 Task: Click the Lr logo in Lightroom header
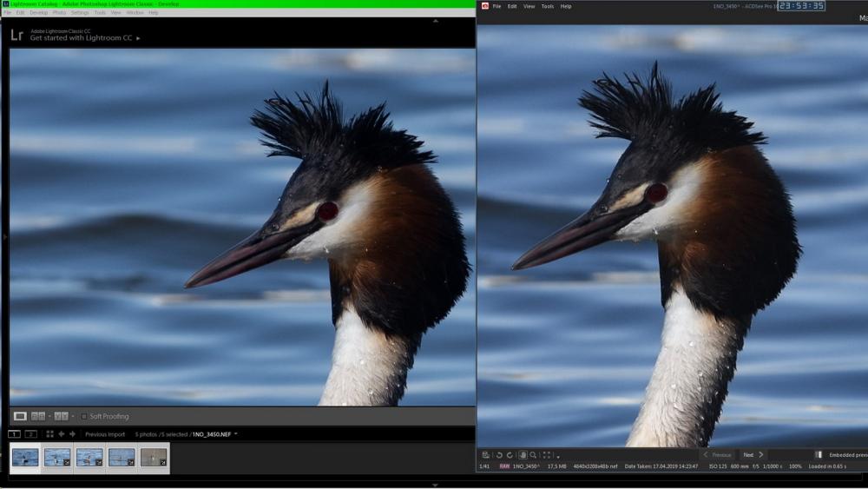(x=16, y=36)
